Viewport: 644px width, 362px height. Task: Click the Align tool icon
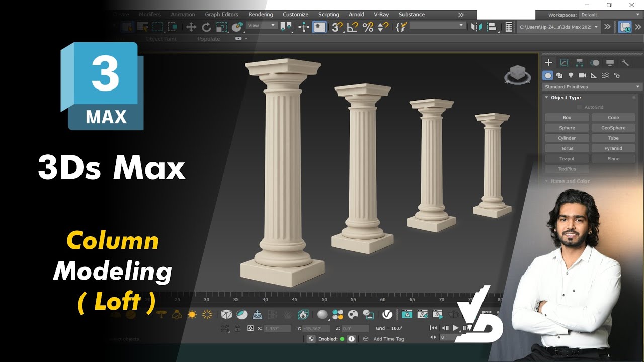coord(493,27)
